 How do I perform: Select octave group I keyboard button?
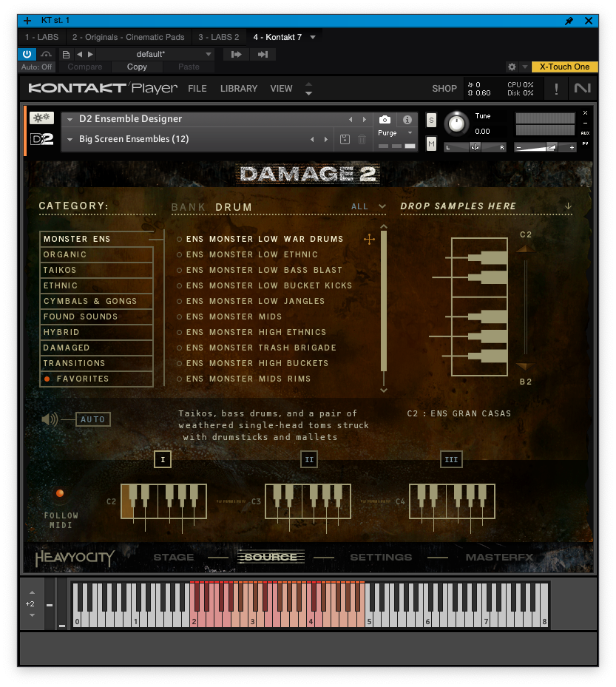[163, 460]
